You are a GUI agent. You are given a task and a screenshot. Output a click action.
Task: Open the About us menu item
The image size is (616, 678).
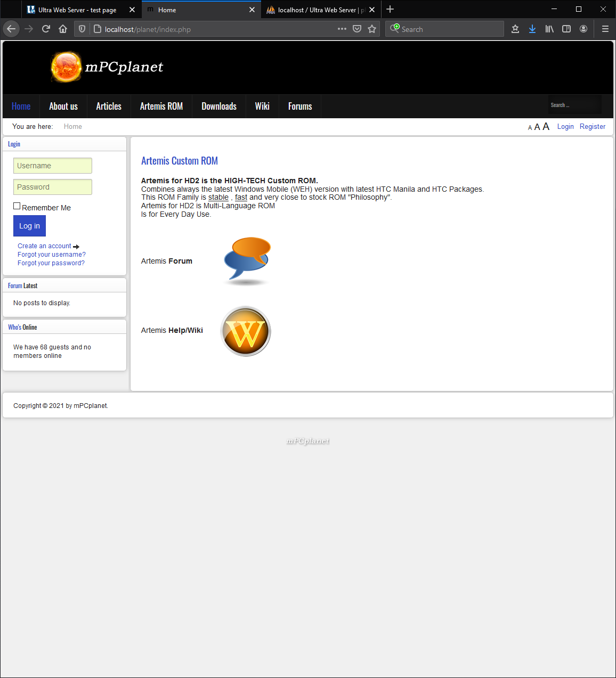click(63, 106)
